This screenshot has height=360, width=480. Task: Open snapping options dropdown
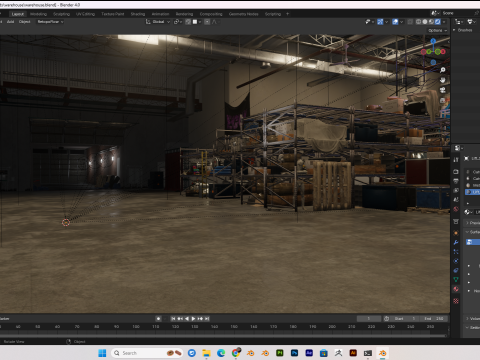coord(197,22)
